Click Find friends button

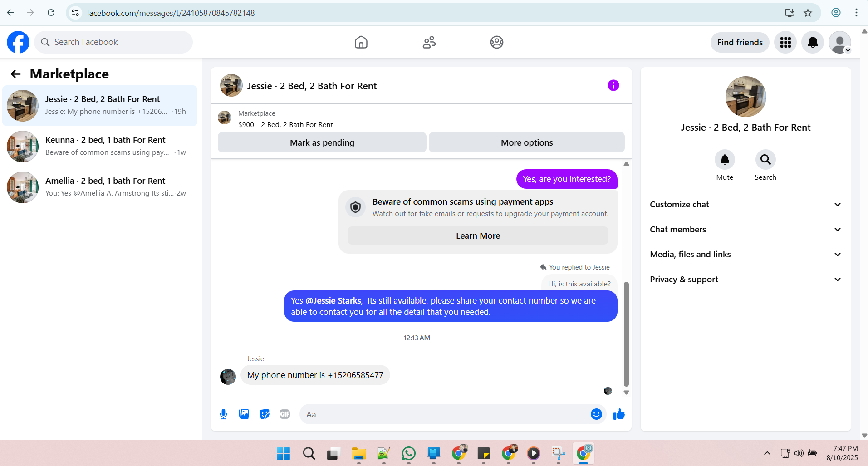[740, 42]
